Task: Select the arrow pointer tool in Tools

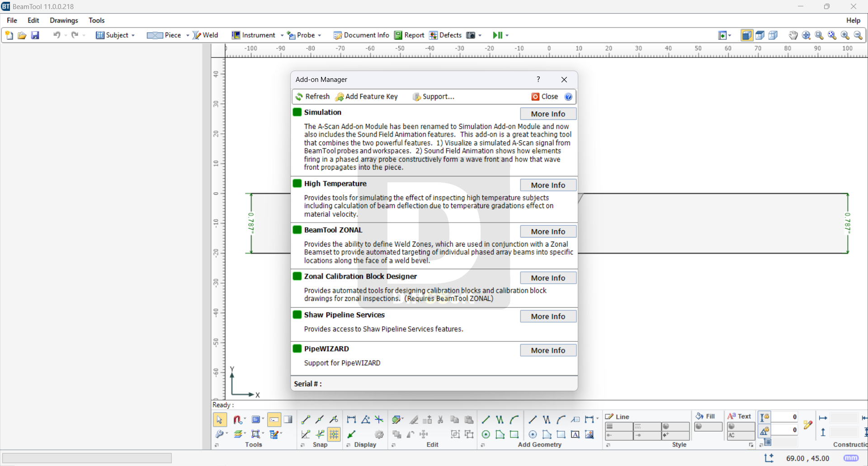Action: tap(220, 420)
